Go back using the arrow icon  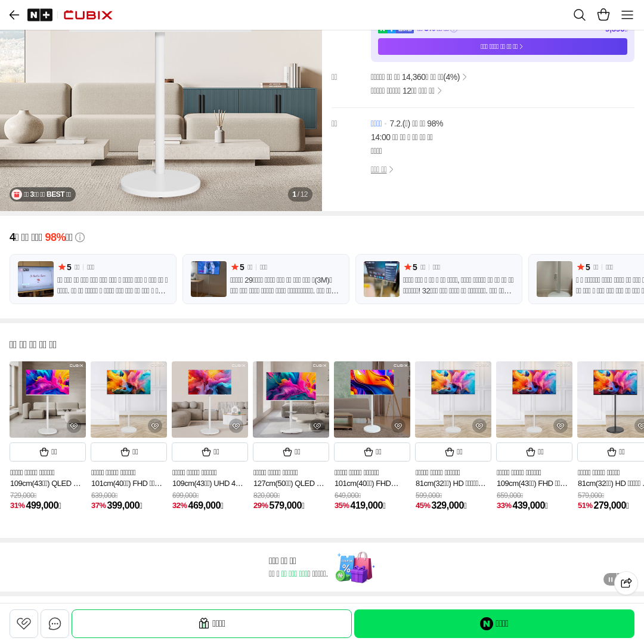click(14, 15)
